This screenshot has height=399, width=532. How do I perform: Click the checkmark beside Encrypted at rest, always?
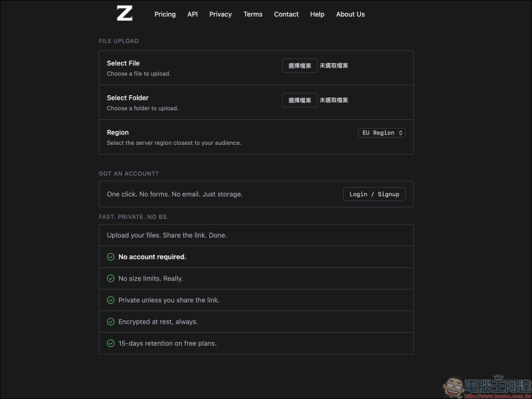111,321
